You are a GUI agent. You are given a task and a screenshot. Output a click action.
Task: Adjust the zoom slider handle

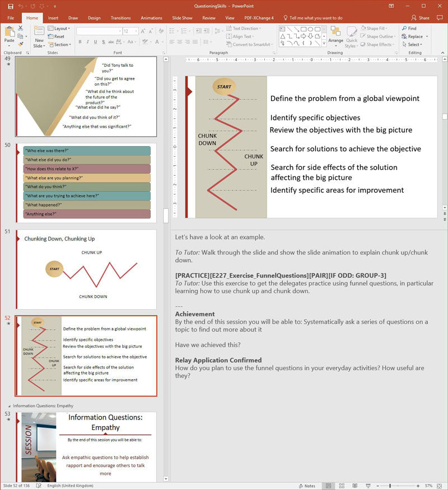pyautogui.click(x=390, y=486)
